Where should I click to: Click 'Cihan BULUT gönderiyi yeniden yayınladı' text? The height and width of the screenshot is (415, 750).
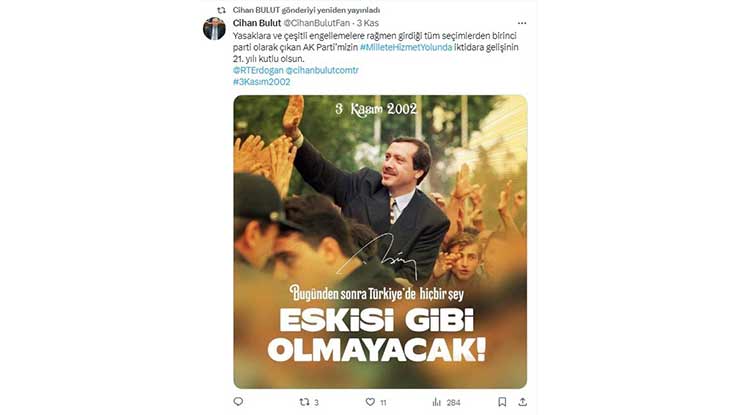[306, 10]
